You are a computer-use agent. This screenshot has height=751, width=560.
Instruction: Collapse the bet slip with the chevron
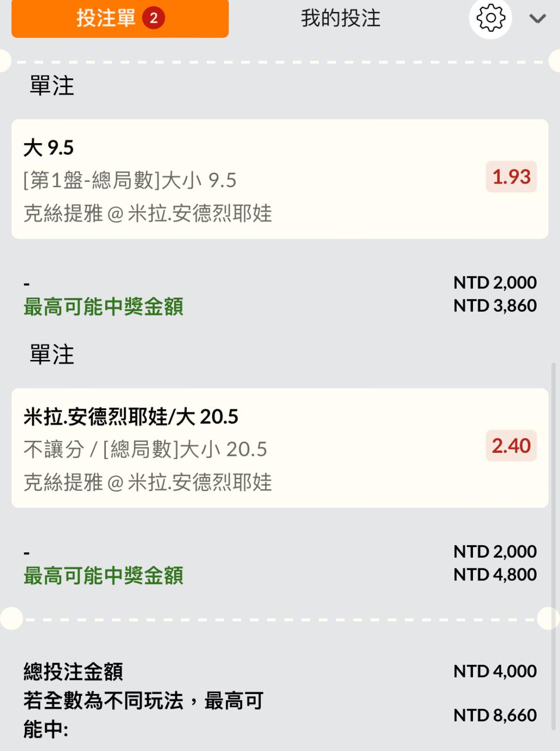coord(537,19)
